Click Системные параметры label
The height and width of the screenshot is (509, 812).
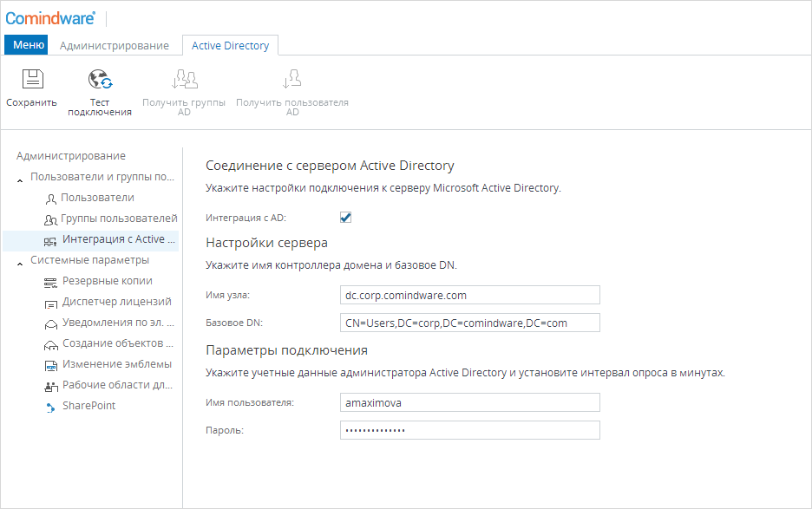pos(89,260)
